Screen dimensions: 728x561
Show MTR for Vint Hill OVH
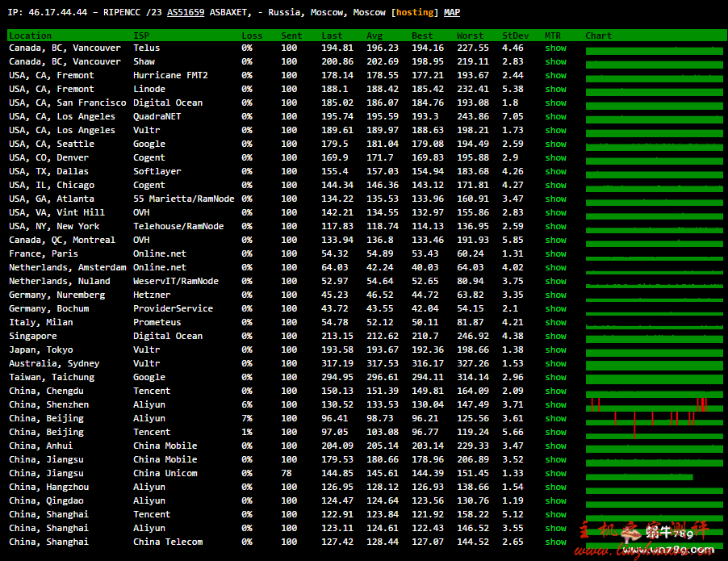coord(555,212)
